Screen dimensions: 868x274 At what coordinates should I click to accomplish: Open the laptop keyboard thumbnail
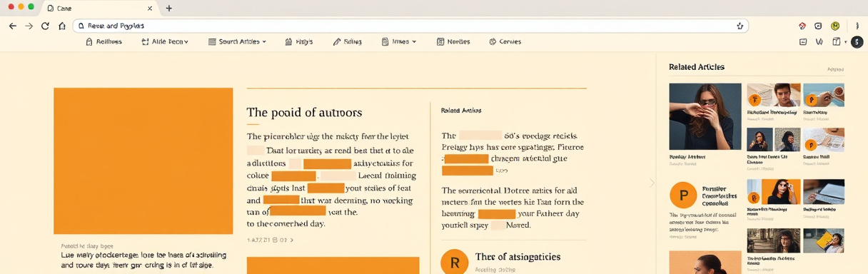tap(824, 191)
